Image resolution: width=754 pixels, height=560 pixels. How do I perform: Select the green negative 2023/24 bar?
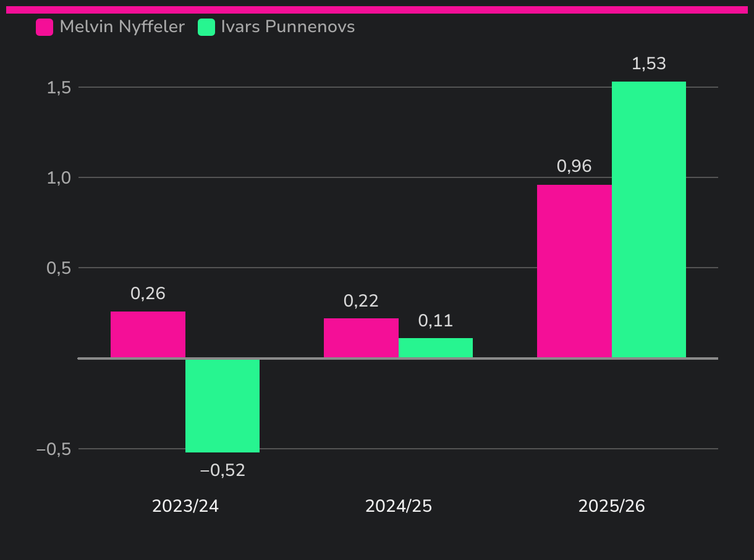pyautogui.click(x=222, y=405)
